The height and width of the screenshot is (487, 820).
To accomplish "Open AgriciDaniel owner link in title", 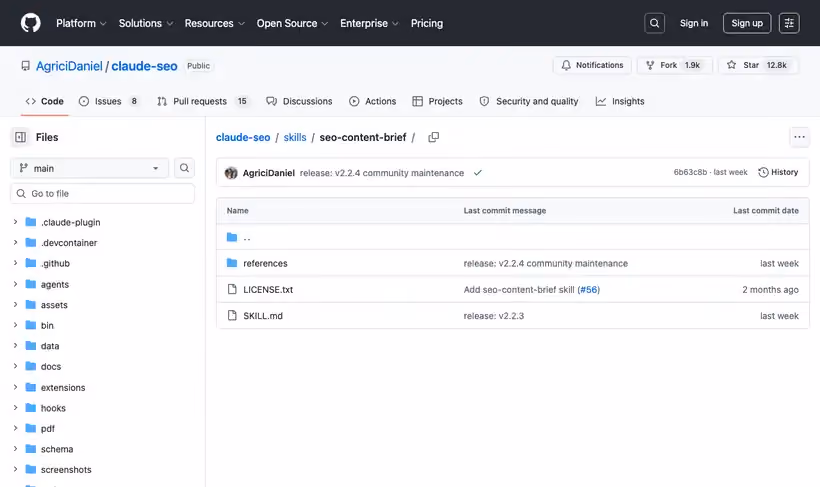I will click(x=69, y=66).
